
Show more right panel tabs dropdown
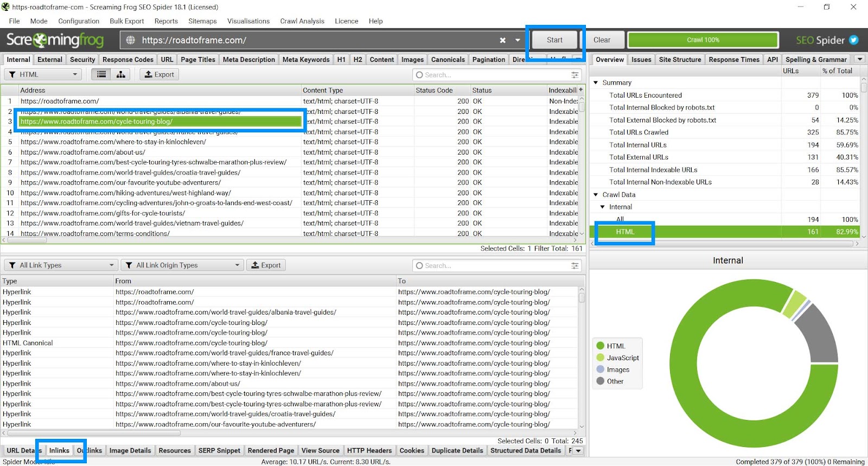click(x=860, y=59)
